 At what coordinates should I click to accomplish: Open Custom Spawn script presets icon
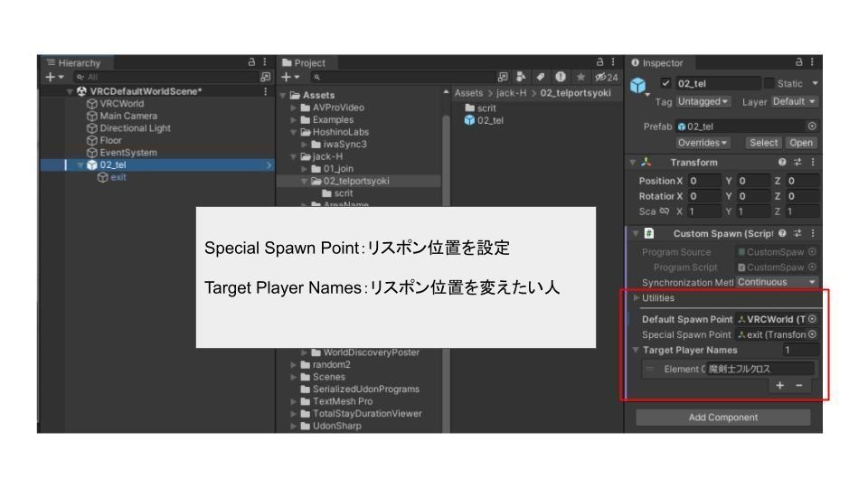coord(797,233)
